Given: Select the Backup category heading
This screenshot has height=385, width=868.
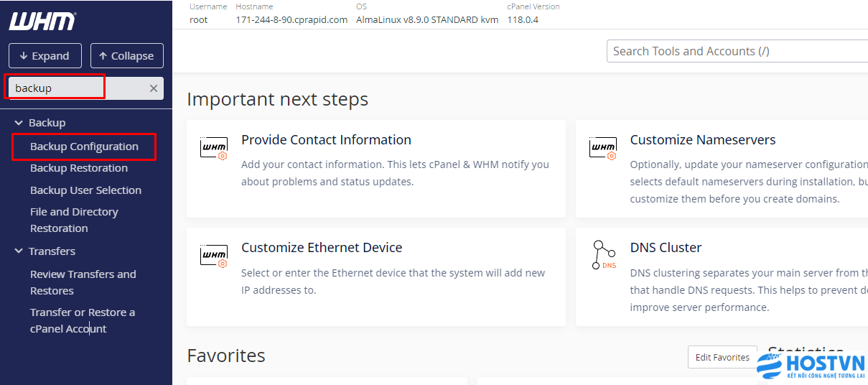Looking at the screenshot, I should [47, 123].
